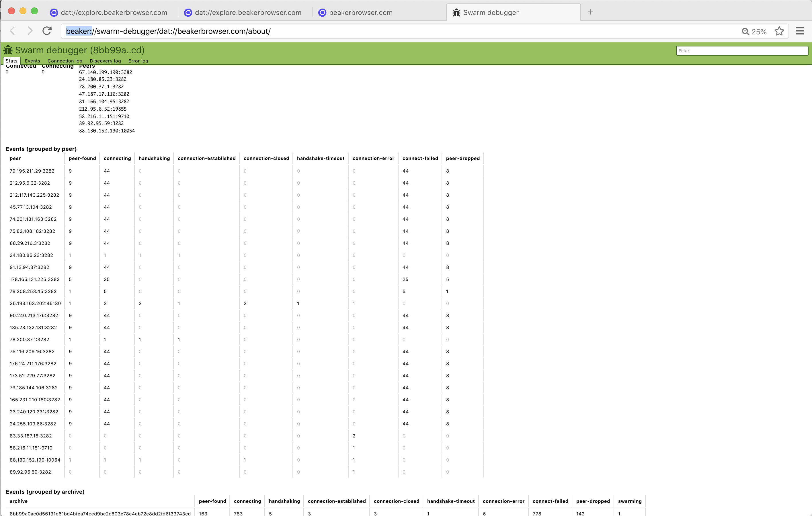Viewport: 812px width, 516px height.
Task: Click the Events (grouped by archive) heading
Action: click(45, 492)
